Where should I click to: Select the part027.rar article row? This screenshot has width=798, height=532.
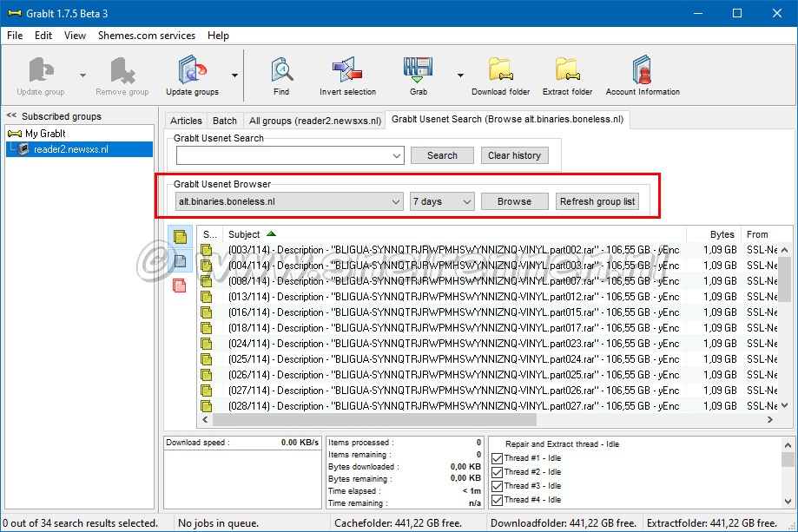[x=489, y=406]
